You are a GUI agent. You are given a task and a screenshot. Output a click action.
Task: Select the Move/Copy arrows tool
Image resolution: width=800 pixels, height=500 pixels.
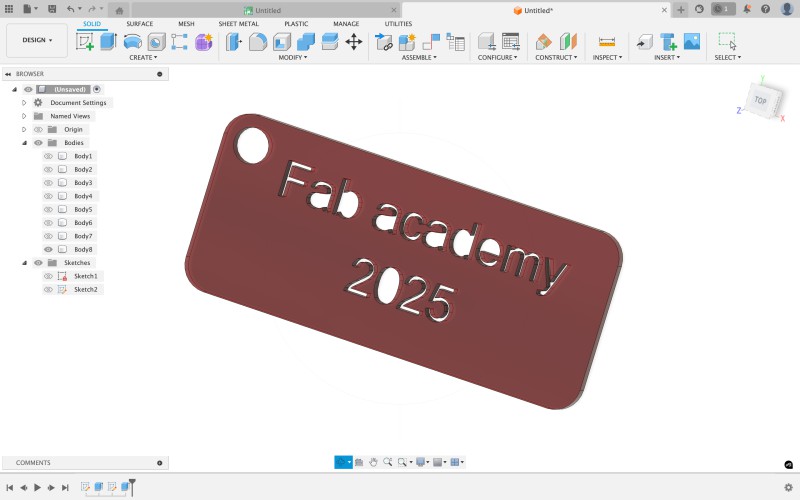[x=354, y=42]
